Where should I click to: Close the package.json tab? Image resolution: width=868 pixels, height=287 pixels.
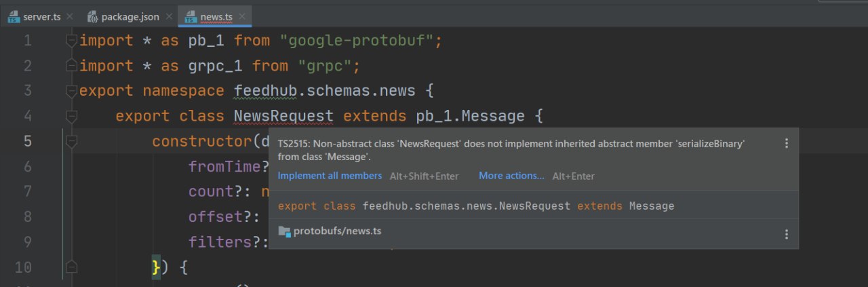[168, 16]
